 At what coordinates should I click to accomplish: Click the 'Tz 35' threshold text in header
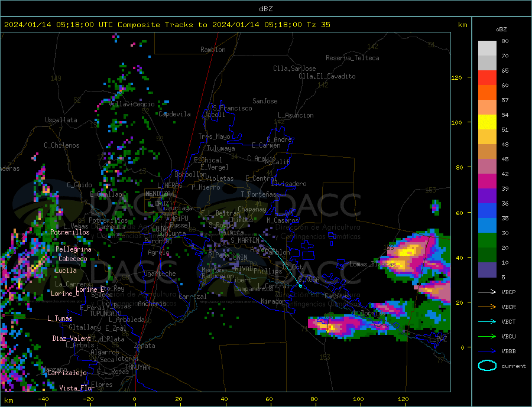point(319,25)
